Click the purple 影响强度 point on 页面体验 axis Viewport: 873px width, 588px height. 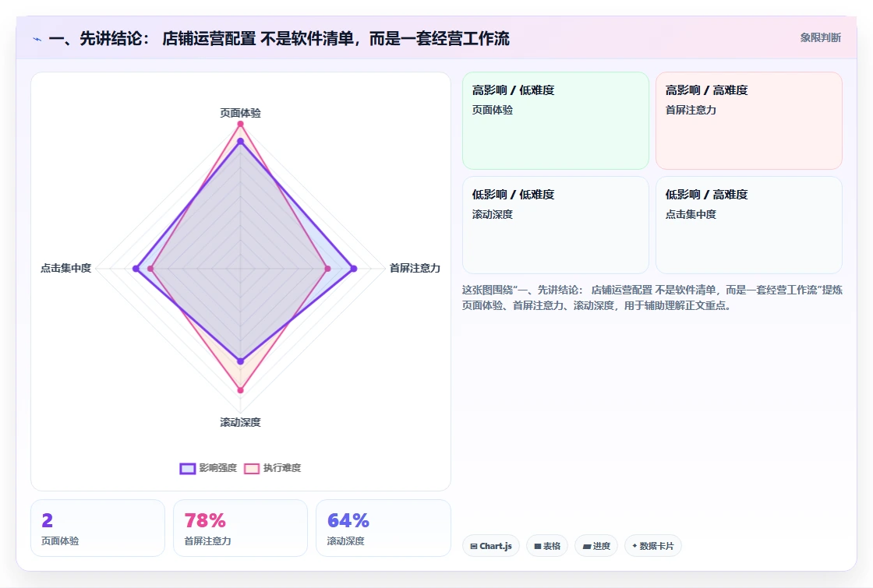241,142
